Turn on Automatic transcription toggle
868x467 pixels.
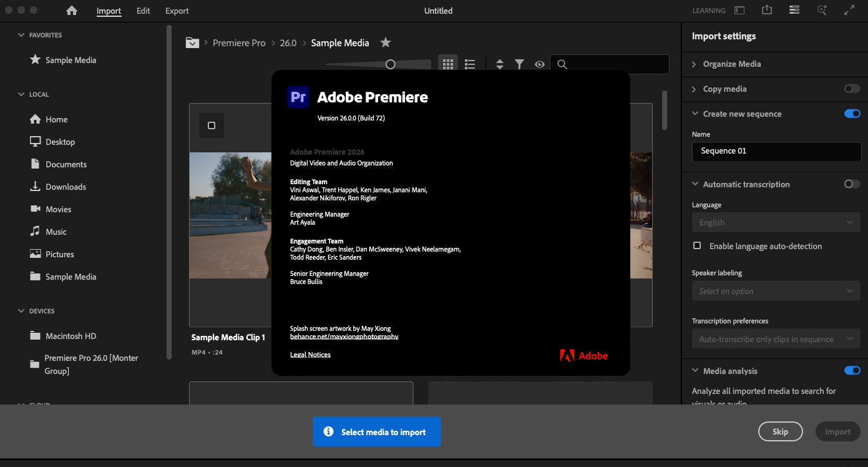(852, 184)
